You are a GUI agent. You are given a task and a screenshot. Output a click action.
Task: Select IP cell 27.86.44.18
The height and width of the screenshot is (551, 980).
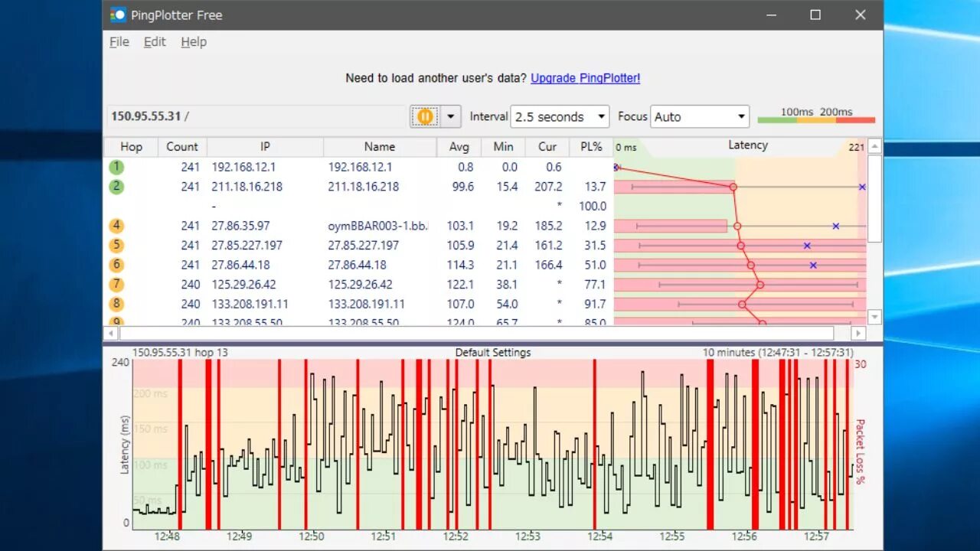[240, 265]
